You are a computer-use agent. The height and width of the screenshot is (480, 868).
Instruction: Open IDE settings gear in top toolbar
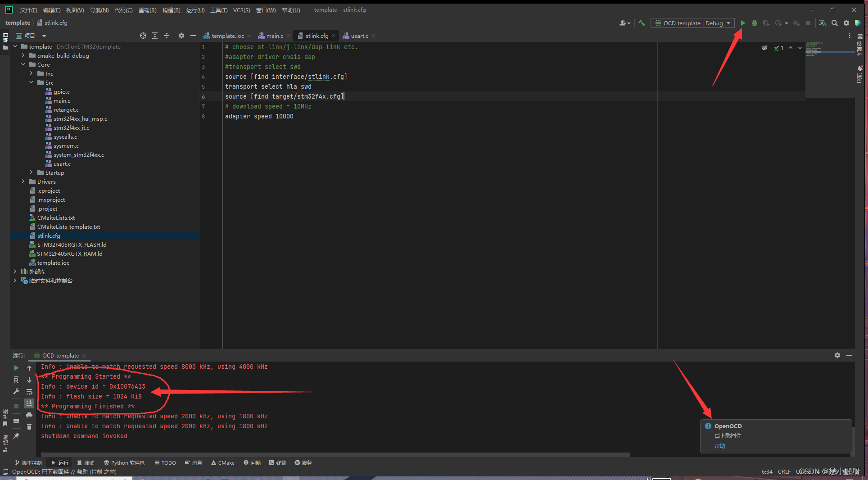(x=846, y=23)
